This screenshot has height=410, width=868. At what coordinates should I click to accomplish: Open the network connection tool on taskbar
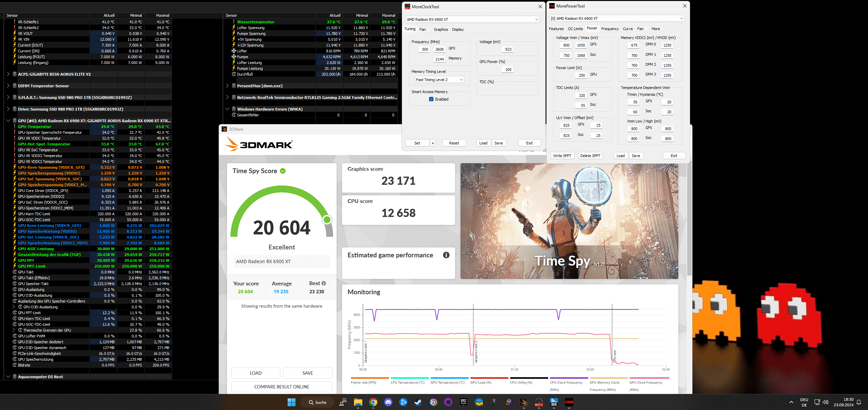343,402
